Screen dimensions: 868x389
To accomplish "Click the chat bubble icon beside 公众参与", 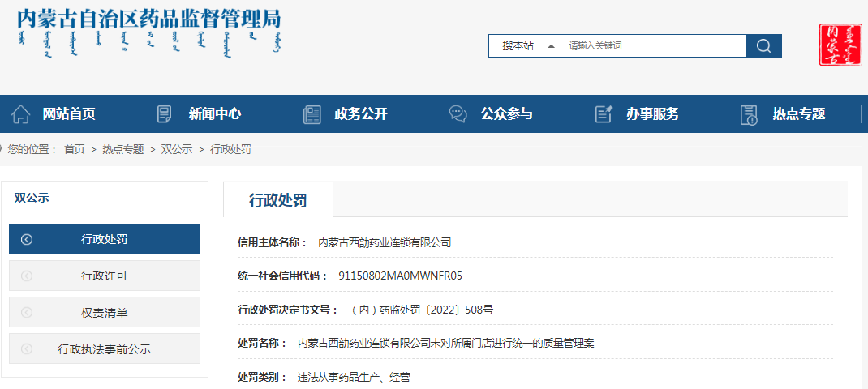I will (458, 114).
